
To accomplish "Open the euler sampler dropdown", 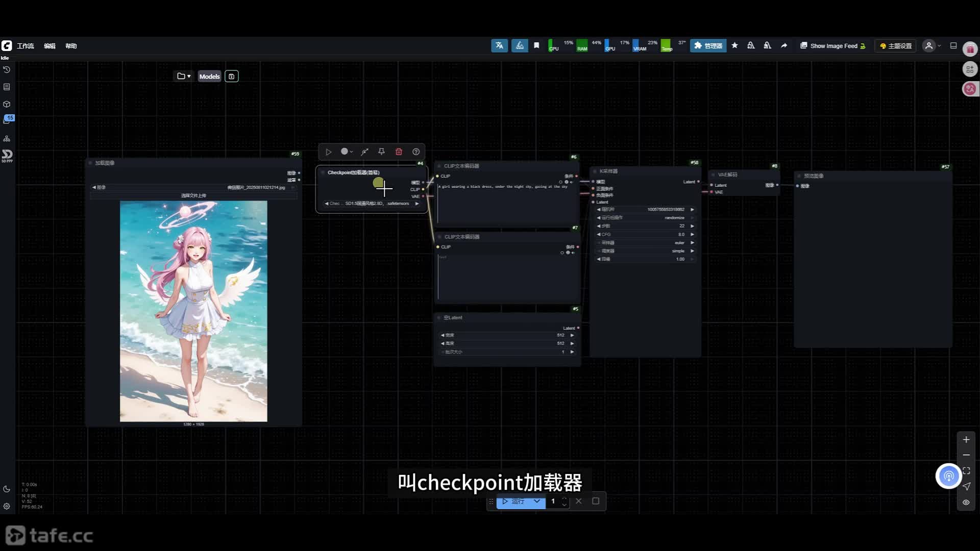I will tap(646, 243).
